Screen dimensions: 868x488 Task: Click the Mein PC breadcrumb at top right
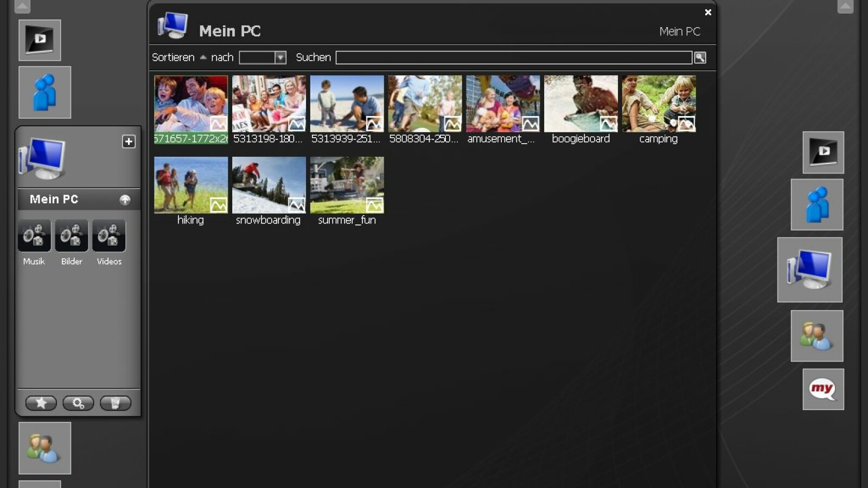[x=679, y=31]
